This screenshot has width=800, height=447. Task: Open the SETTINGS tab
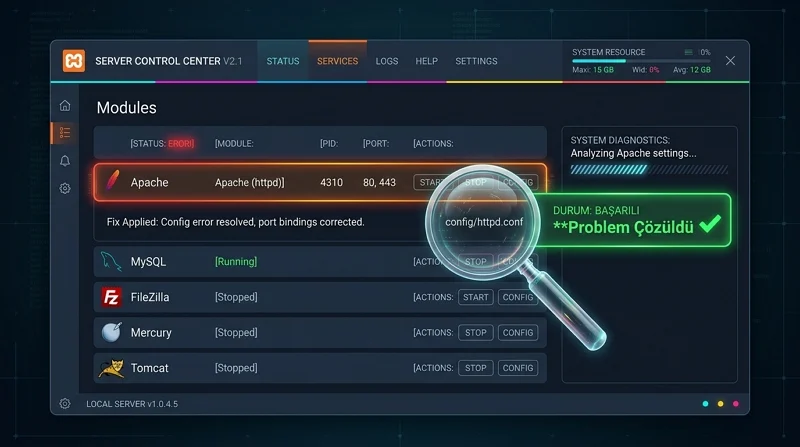coord(476,61)
